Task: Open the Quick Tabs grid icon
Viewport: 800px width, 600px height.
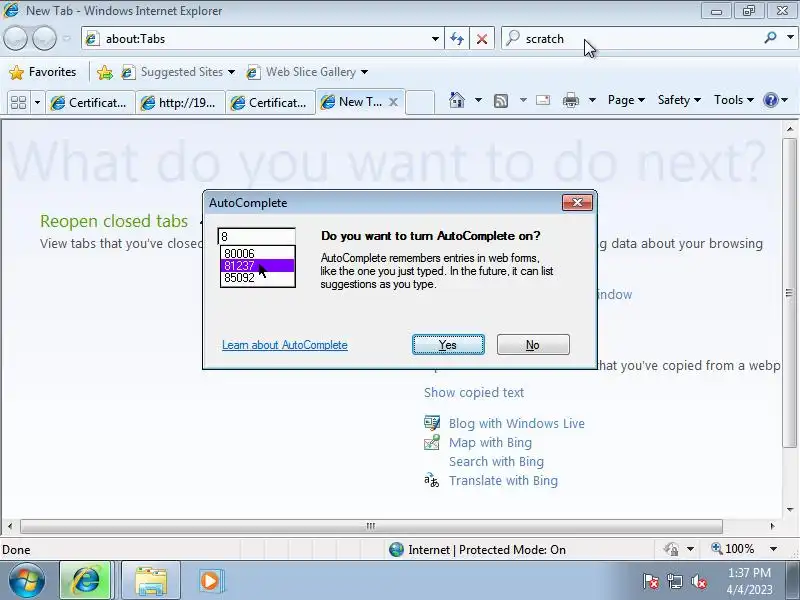Action: pos(18,103)
